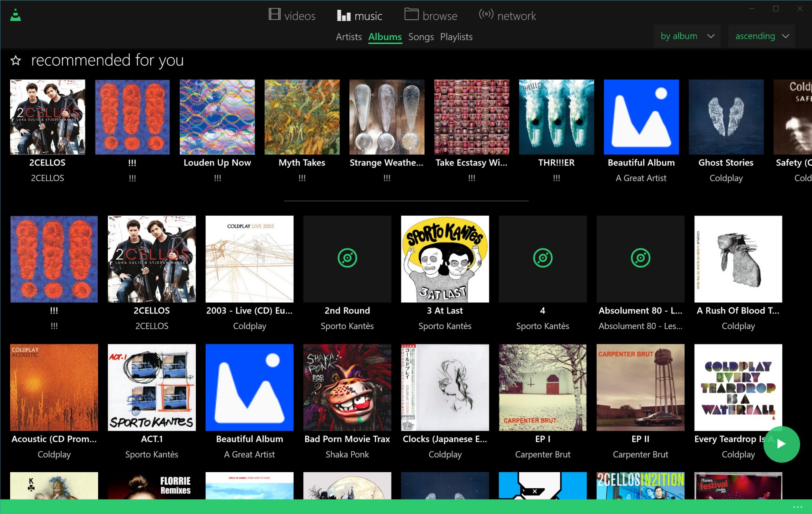Image resolution: width=812 pixels, height=514 pixels.
Task: Open the 2CELLOS album thumbnail
Action: [47, 117]
